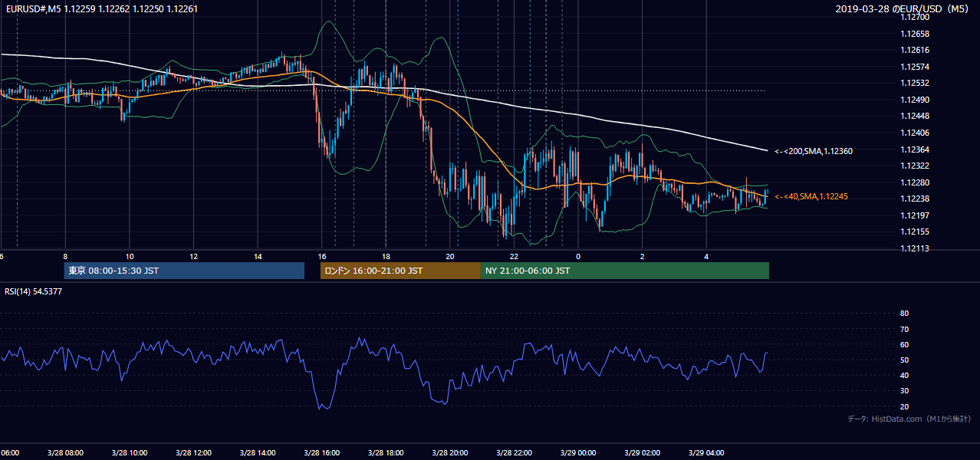Click the 3/28 14:00 time label
The height and width of the screenshot is (460, 980).
point(258,452)
